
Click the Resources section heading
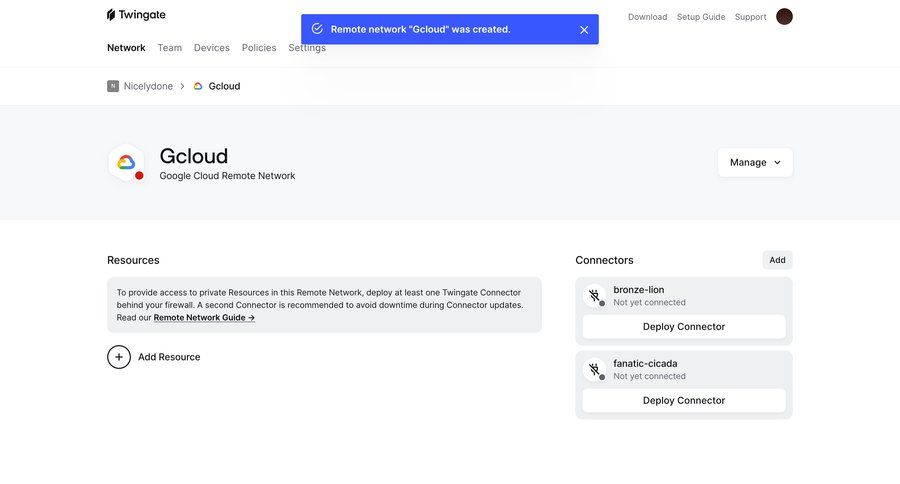(133, 260)
